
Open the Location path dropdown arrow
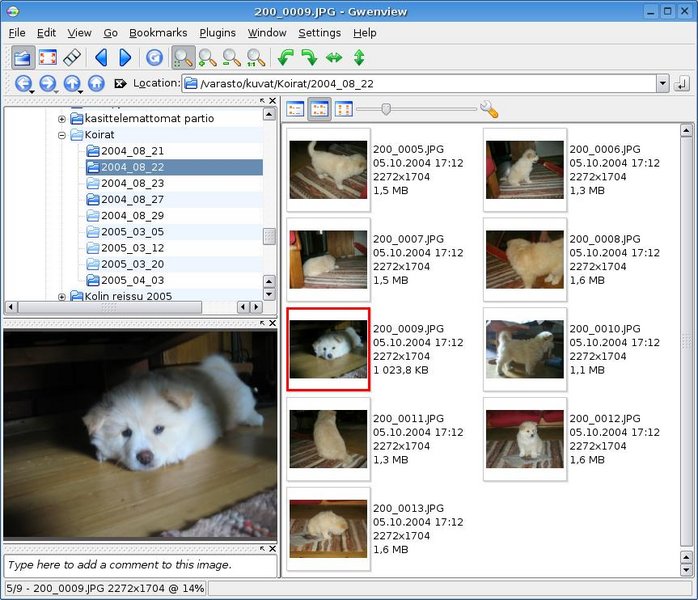663,84
